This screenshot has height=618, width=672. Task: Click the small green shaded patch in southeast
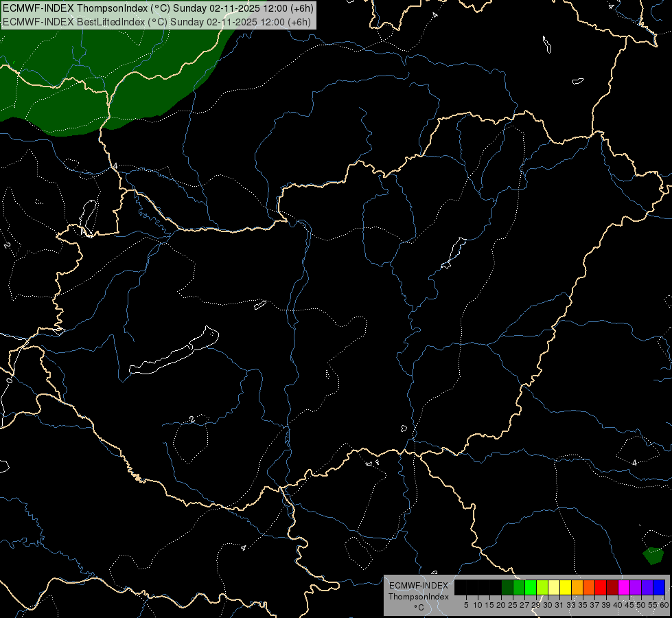[653, 556]
